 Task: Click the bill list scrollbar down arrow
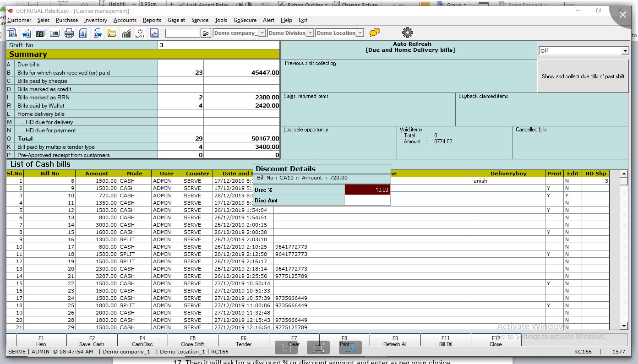(624, 326)
